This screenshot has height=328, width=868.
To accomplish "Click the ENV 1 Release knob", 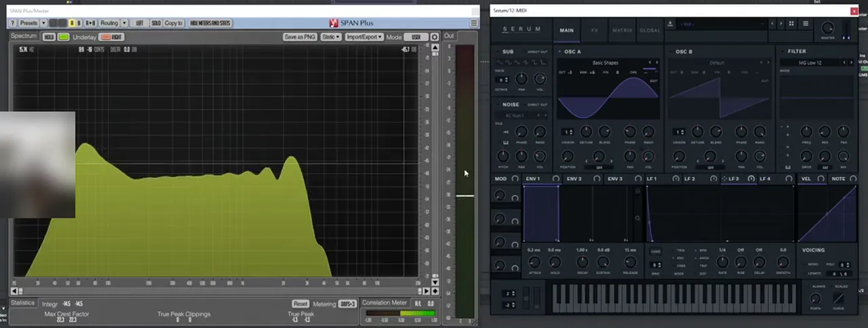I will coord(630,262).
